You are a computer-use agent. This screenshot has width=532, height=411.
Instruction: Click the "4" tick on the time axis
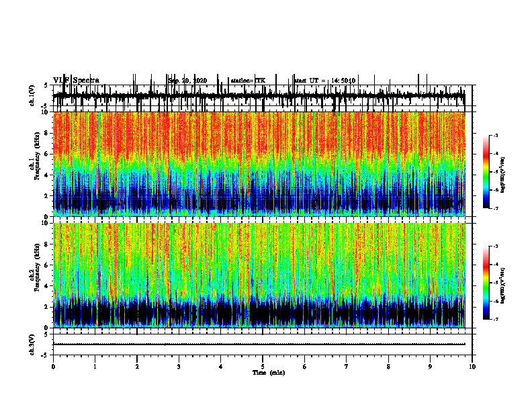(221, 367)
